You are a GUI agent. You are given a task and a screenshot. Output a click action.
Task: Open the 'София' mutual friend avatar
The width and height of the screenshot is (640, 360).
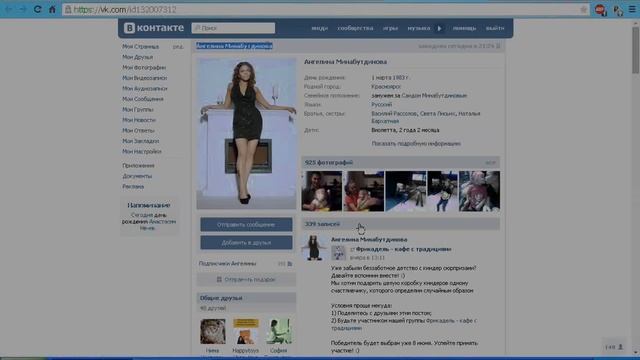279,331
